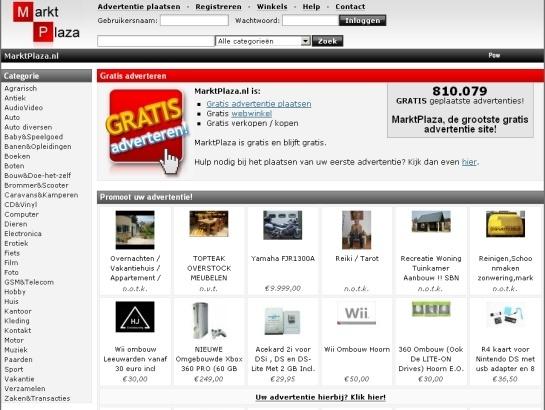The image size is (545, 410).
Task: Open Acekard 2i ad thumbnail
Action: coord(283,321)
